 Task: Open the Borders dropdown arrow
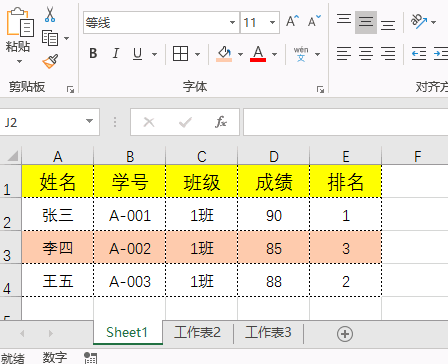pos(197,54)
